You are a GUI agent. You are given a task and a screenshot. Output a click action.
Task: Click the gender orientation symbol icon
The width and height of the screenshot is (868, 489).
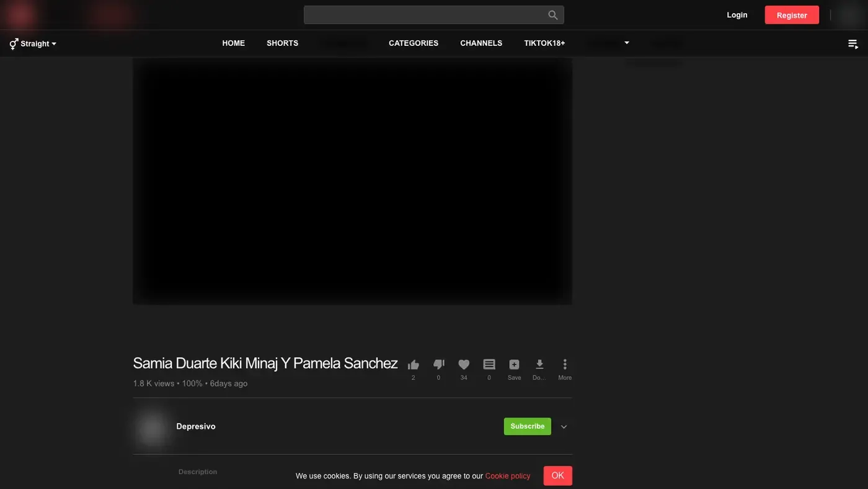coord(14,43)
